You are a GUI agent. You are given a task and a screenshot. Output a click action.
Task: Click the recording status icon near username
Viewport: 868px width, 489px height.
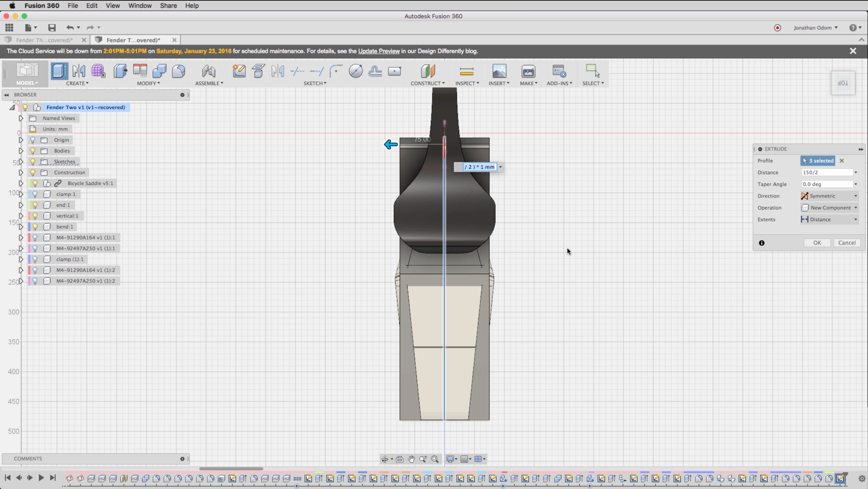point(777,28)
